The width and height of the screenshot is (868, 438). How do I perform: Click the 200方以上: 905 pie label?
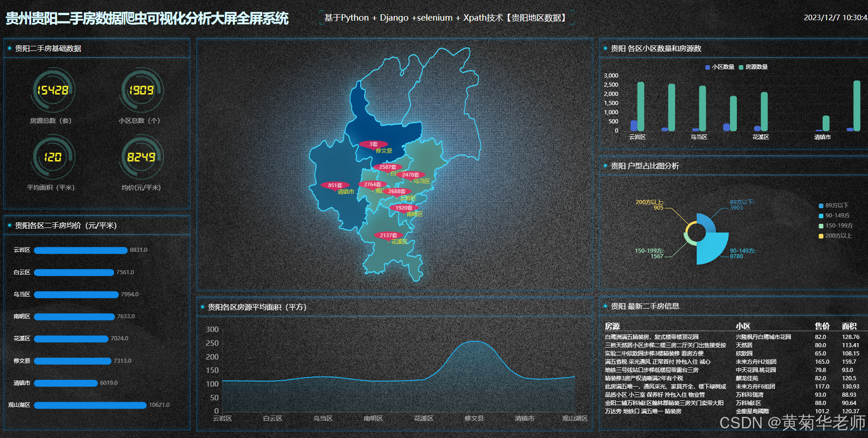[649, 205]
